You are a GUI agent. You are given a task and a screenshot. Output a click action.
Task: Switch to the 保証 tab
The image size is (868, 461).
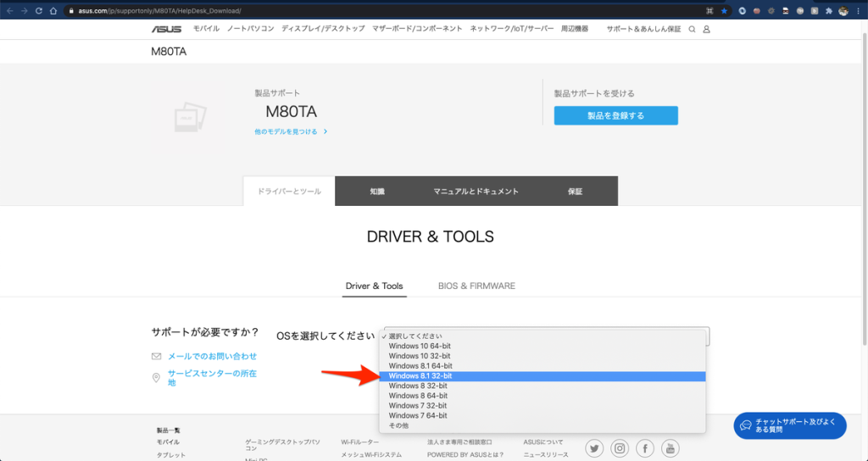click(x=575, y=192)
